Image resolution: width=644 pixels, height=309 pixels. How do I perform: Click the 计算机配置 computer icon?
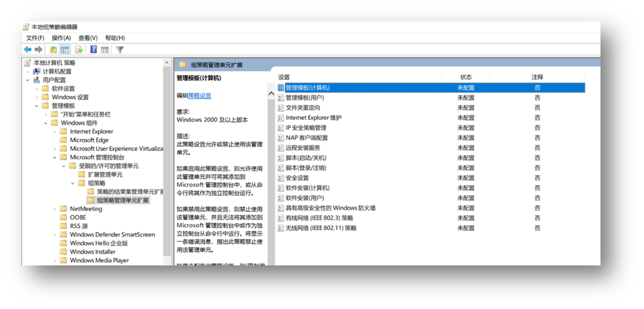[x=37, y=72]
